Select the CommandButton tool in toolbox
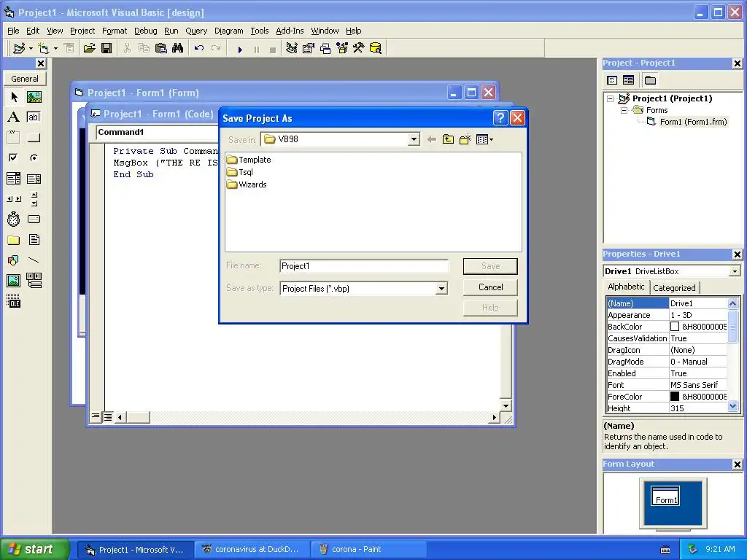The height and width of the screenshot is (560, 747). pos(34,138)
